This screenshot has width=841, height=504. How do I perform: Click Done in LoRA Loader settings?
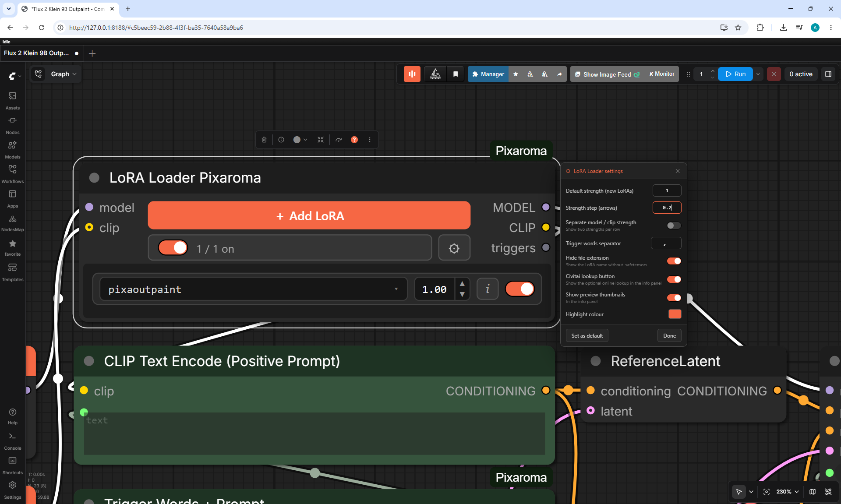coord(669,335)
